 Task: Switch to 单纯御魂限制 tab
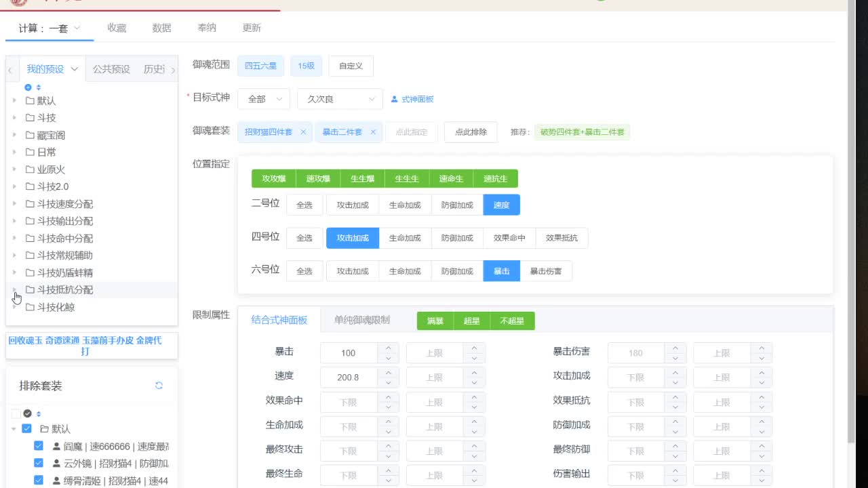pyautogui.click(x=362, y=320)
